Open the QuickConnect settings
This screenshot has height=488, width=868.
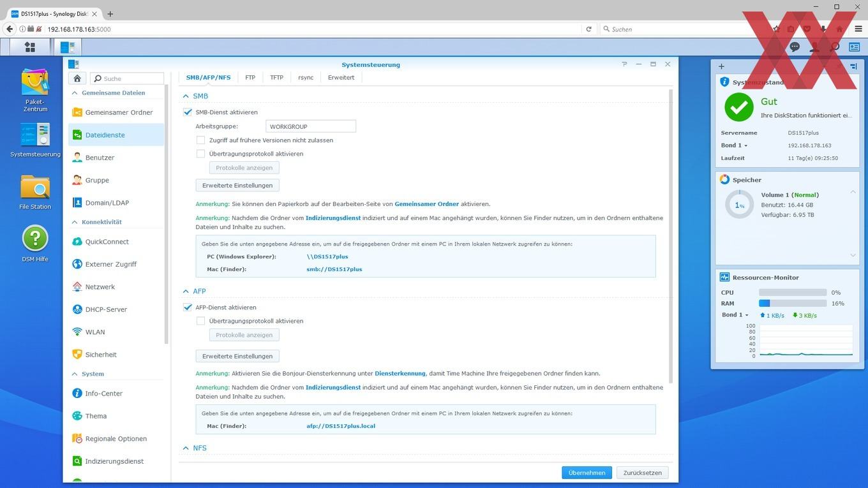(116, 242)
